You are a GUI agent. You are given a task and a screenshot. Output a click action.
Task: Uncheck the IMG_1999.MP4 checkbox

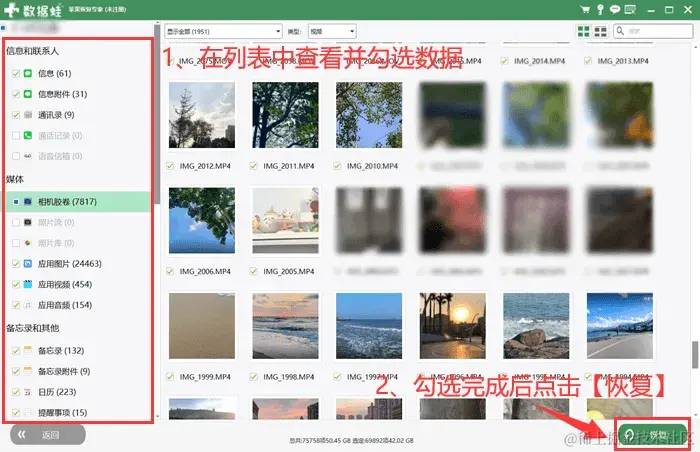(x=170, y=377)
